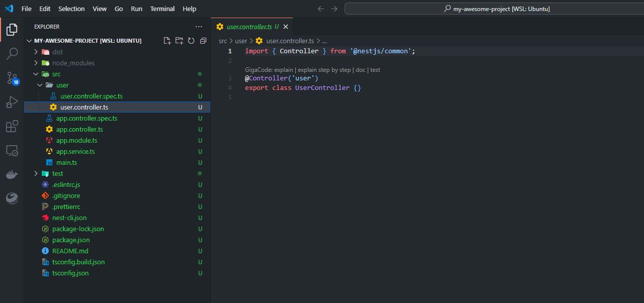This screenshot has height=303, width=644.
Task: Click New File icon in explorer header
Action: coord(167,41)
